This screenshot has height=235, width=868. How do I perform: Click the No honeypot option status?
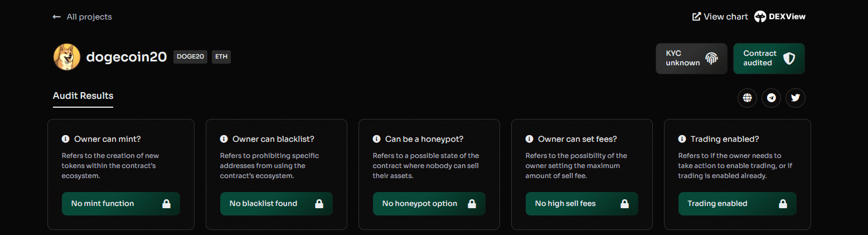click(429, 204)
